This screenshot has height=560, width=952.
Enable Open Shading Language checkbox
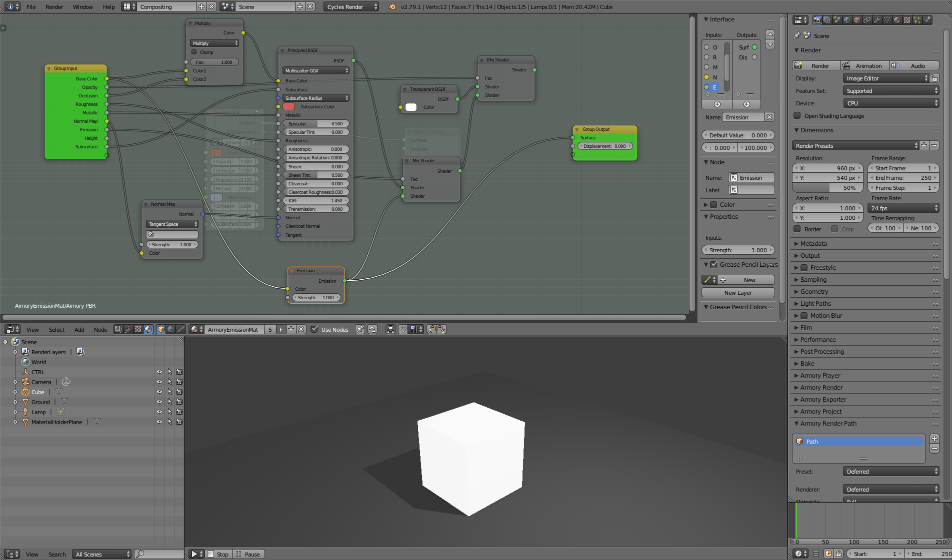pos(797,116)
